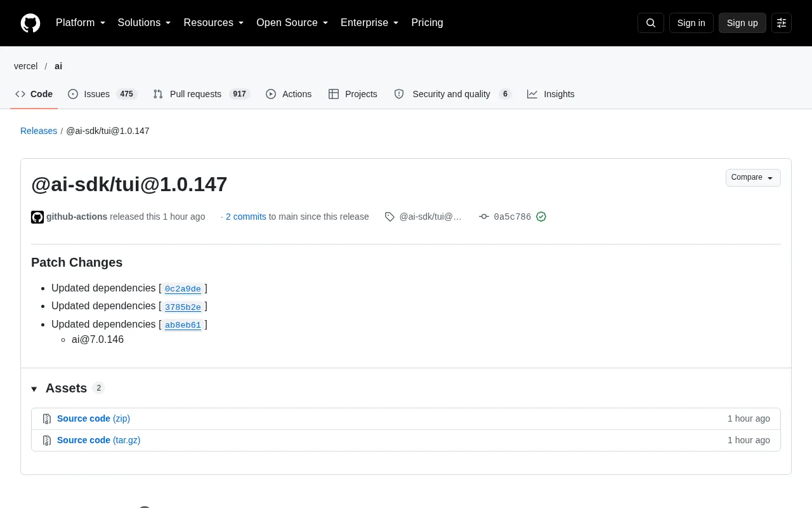Open the @ai-sdk/tui@… tag link
The width and height of the screenshot is (812, 508).
pyautogui.click(x=430, y=217)
